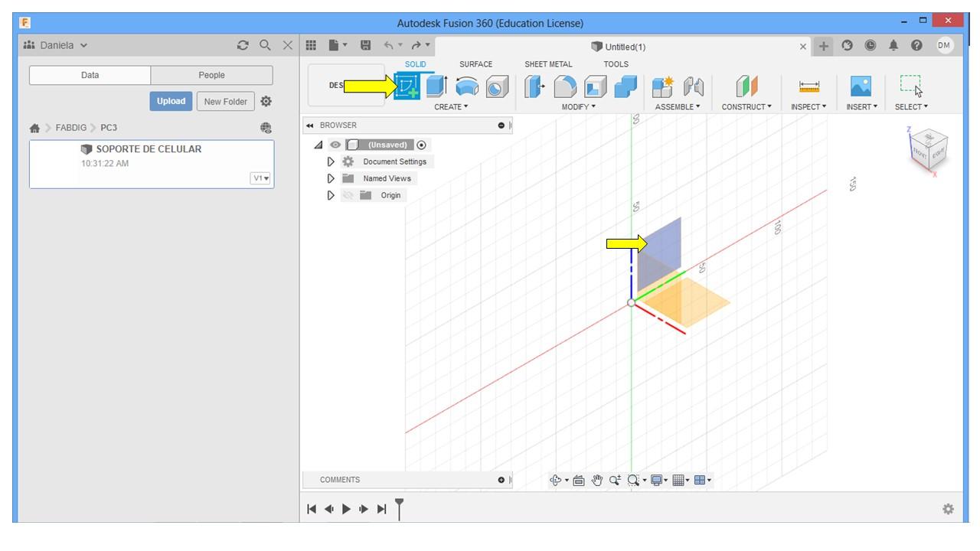Switch to the SOLID tab

416,64
